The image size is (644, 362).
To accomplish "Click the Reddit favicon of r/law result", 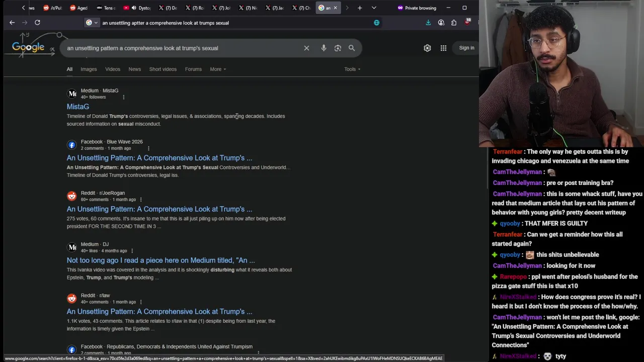I will (x=72, y=299).
